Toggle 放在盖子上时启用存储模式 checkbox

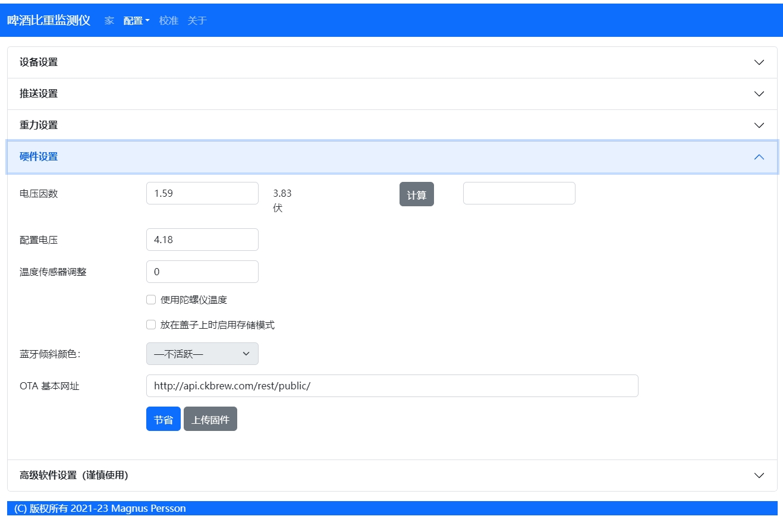151,325
